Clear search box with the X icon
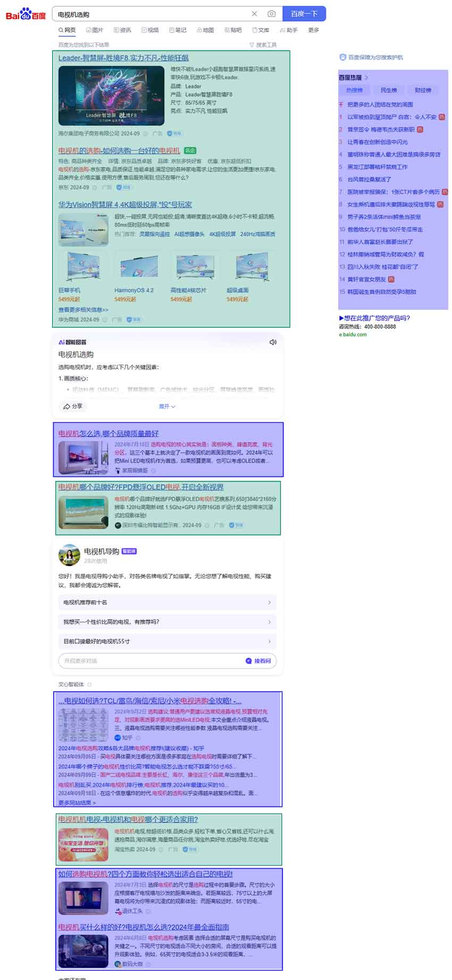This screenshot has width=452, height=980. [x=254, y=14]
